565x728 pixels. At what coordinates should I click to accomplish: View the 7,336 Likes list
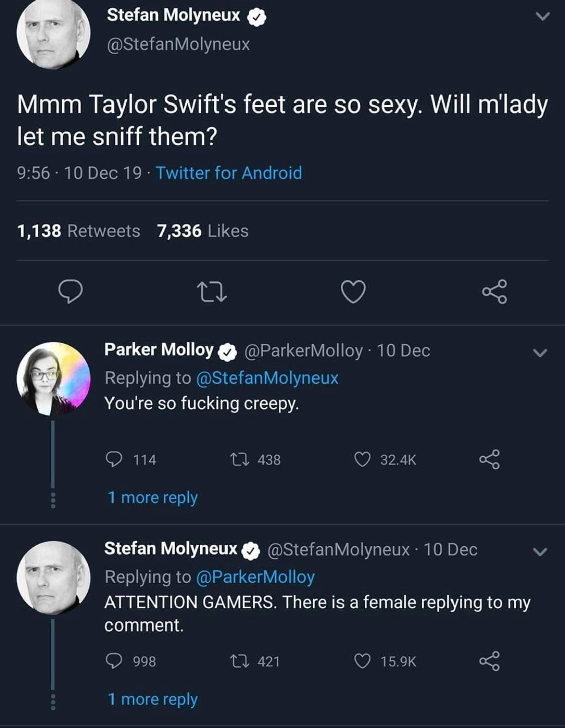202,231
